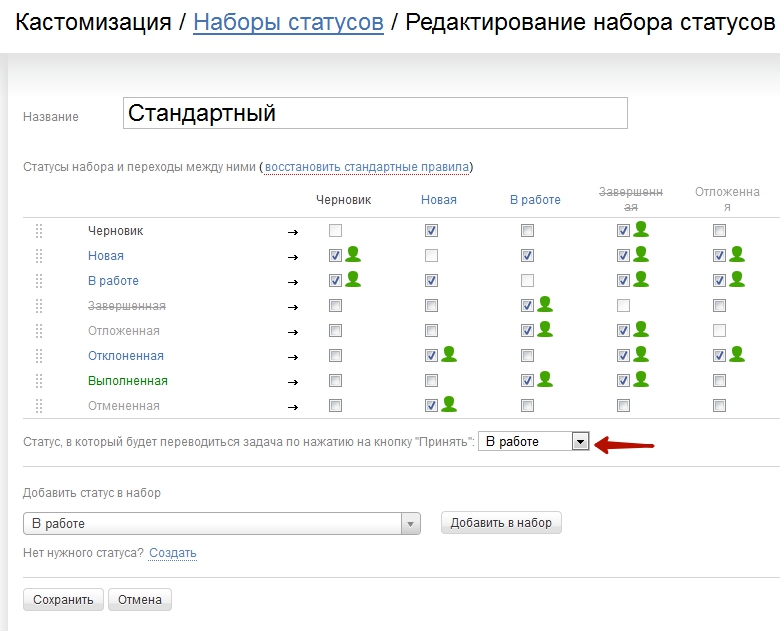This screenshot has width=780, height=631.
Task: Click drag handle of Выполненная row
Action: point(39,381)
